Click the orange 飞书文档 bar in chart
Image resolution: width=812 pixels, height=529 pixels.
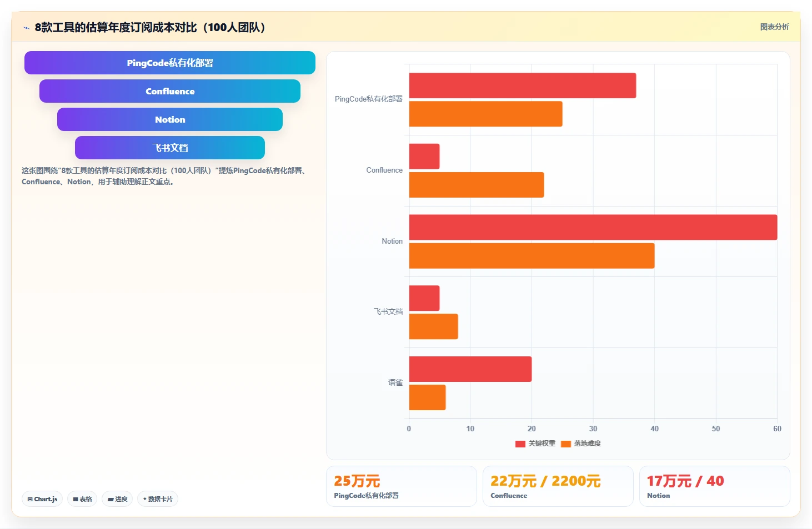pos(434,326)
